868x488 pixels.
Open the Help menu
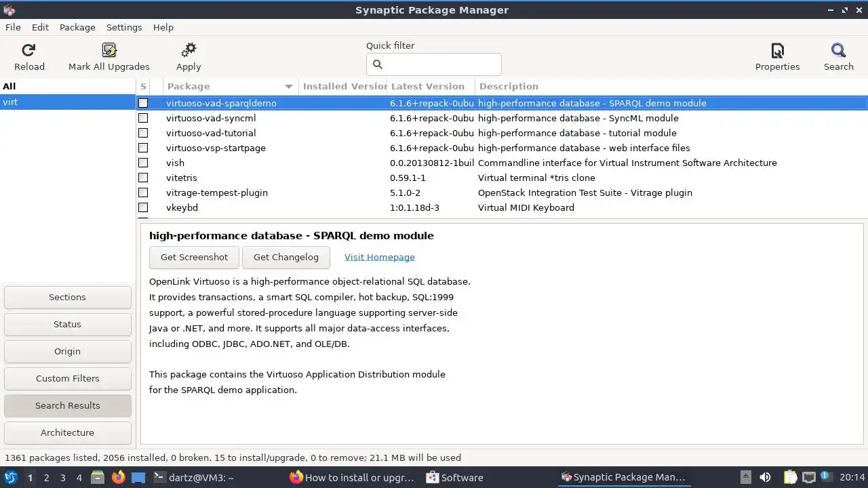tap(163, 27)
